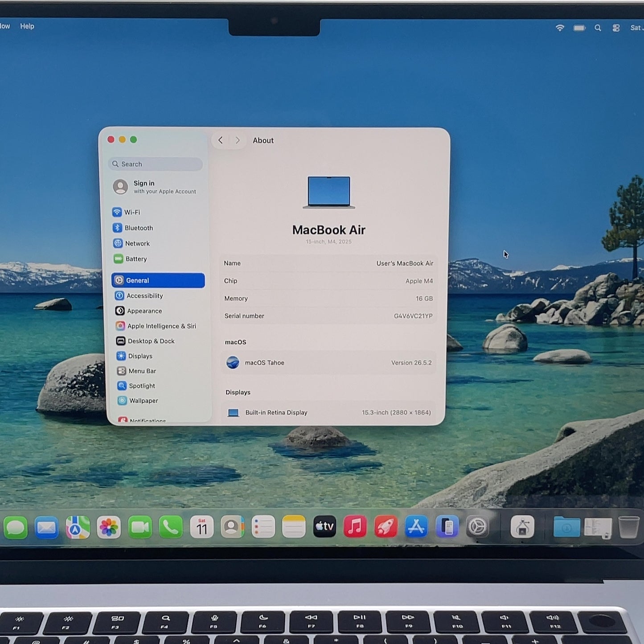Click System Settings gear in Dock
Screen dimensions: 644x644
478,527
